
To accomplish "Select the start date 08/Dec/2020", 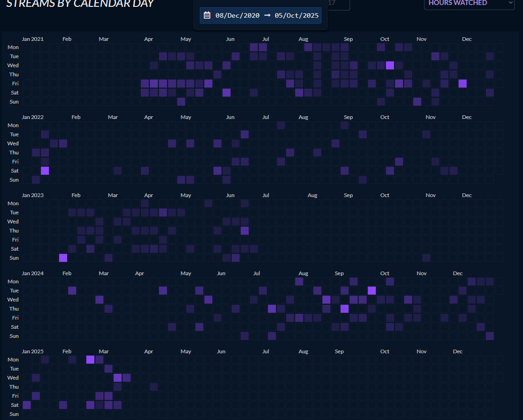I will [x=237, y=15].
